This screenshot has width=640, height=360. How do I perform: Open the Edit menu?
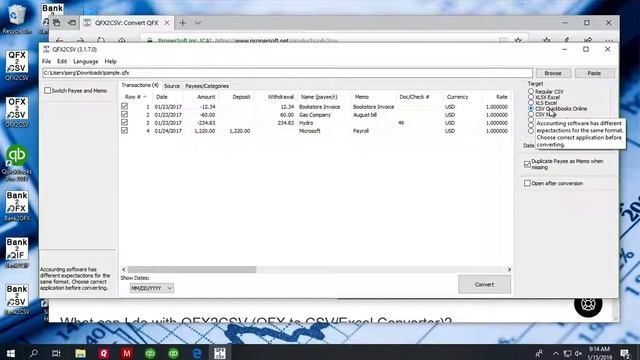(62, 61)
